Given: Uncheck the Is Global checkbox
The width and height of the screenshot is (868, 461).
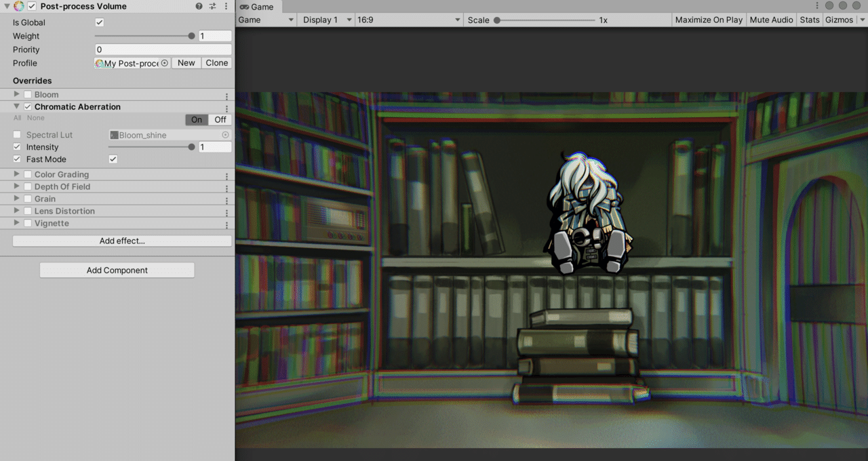Looking at the screenshot, I should coord(100,22).
